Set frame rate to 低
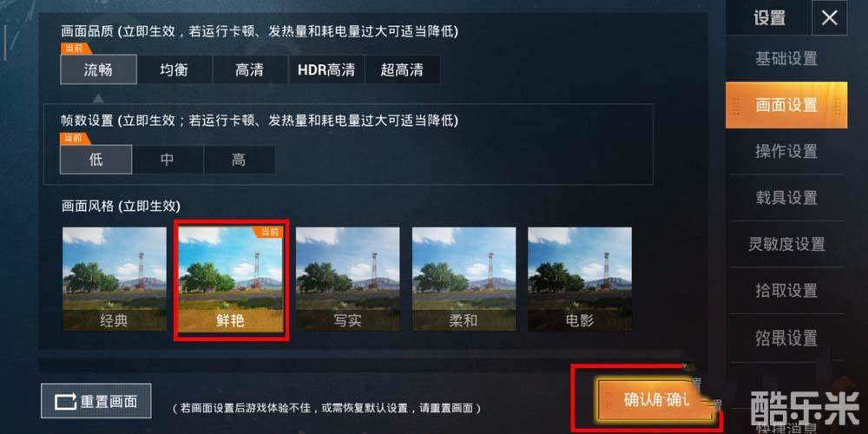The image size is (868, 434). (95, 160)
